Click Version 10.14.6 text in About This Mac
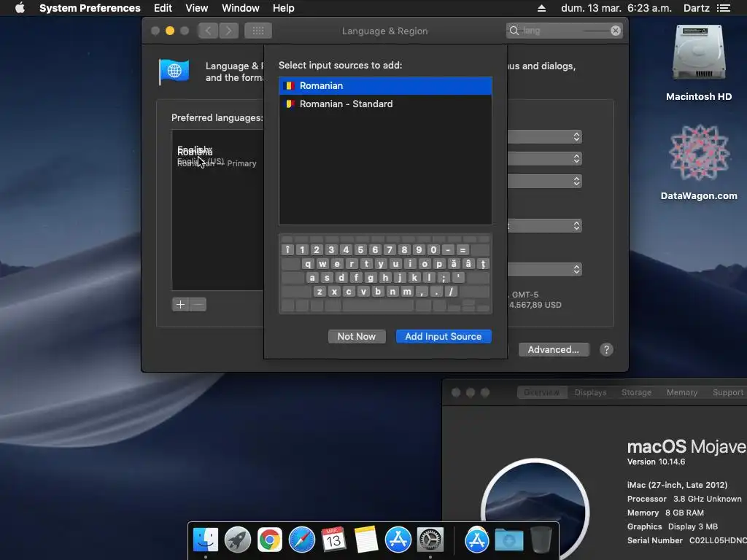747x560 pixels. tap(656, 462)
